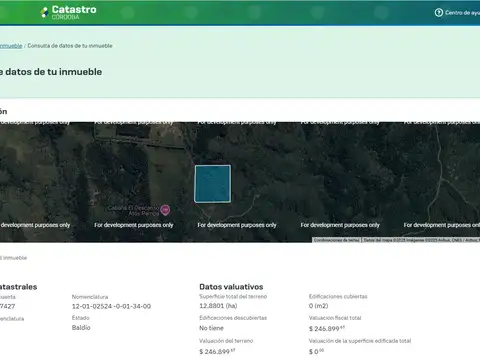Click the '$ 246.899' value under Valuación del terreno
The image size is (480, 360).
point(217,351)
